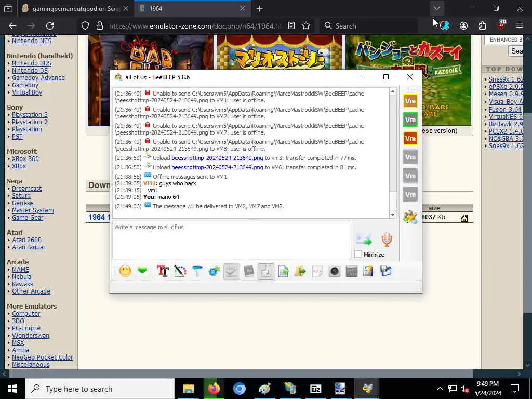Toggle reader view icon in address bar
The image size is (532, 399).
click(291, 26)
